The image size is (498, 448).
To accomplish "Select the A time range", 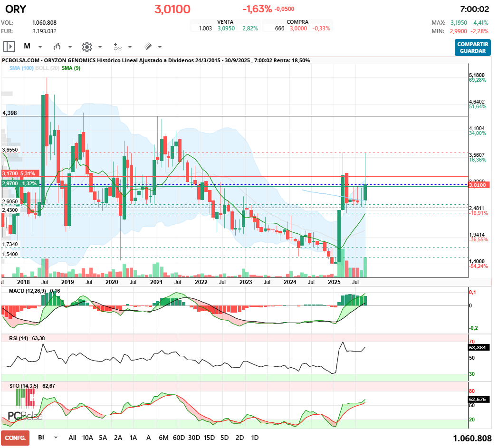I will 148,438.
